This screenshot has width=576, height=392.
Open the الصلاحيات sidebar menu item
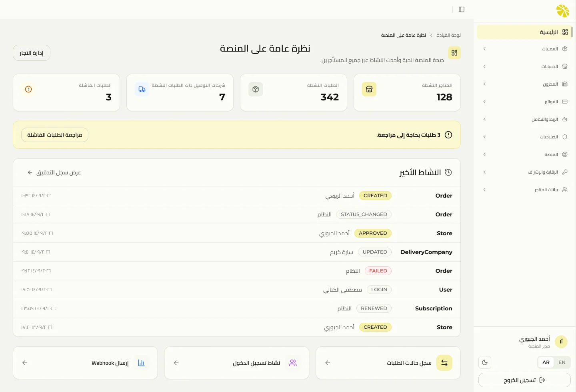click(x=524, y=137)
